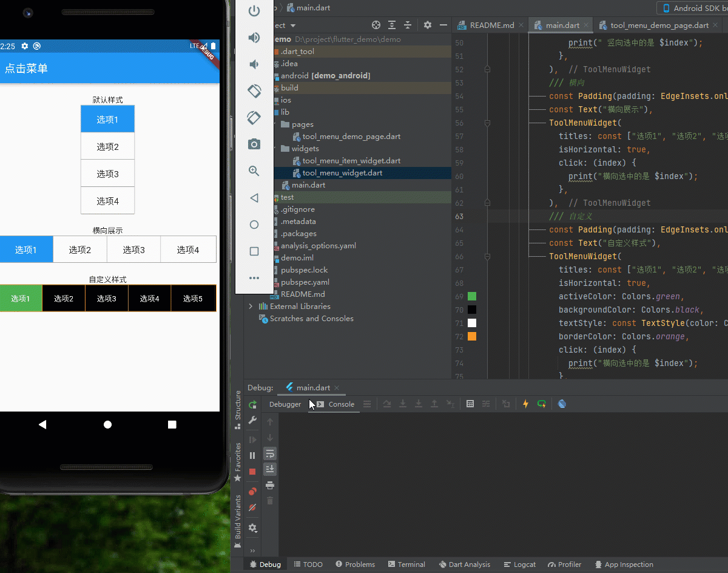The image size is (728, 573).
Task: Open Dart DevTools from the debug toolbar
Action: pos(562,404)
